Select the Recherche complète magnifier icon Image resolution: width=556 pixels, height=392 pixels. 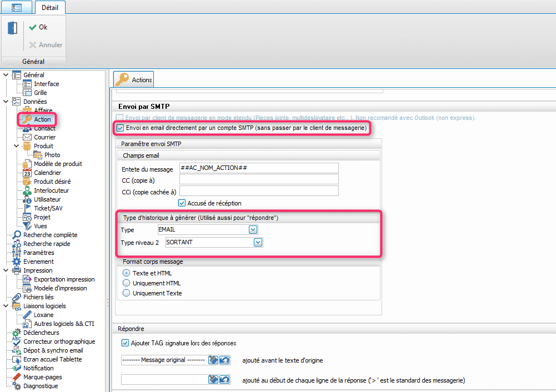17,235
